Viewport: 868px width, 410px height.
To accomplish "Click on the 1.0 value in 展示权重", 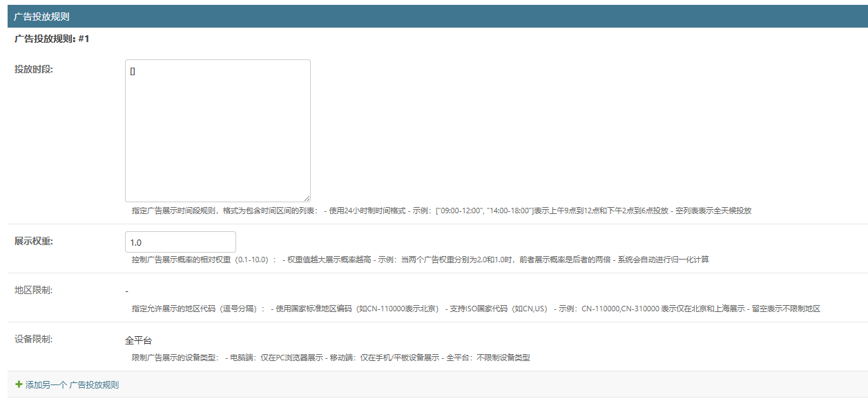I will 135,242.
